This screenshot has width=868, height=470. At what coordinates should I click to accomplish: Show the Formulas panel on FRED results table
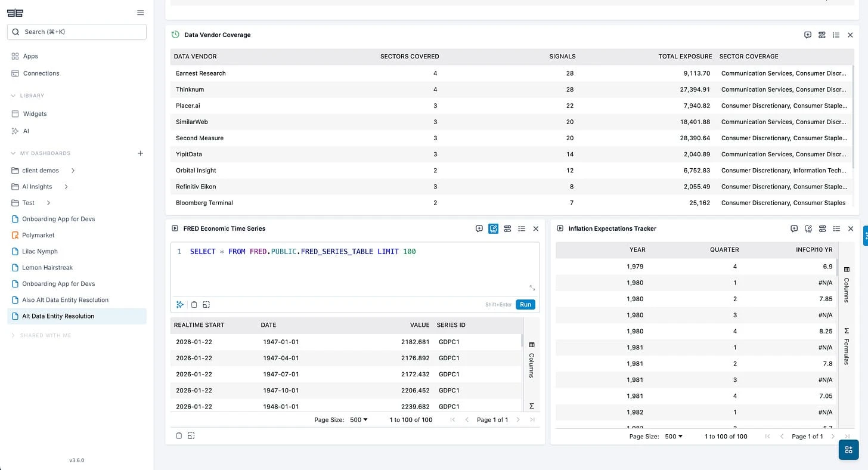[x=531, y=406]
